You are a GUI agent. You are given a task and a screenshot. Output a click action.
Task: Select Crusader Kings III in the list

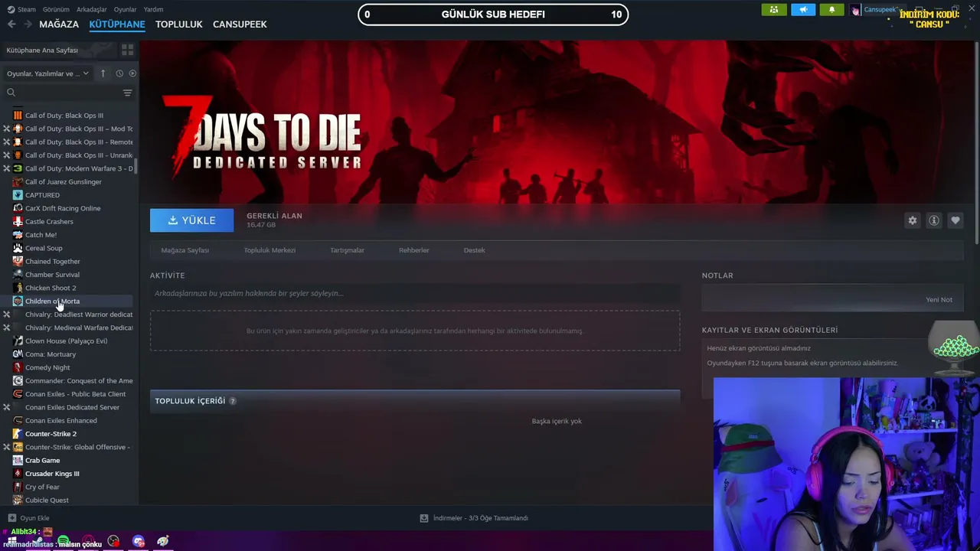[x=52, y=474]
